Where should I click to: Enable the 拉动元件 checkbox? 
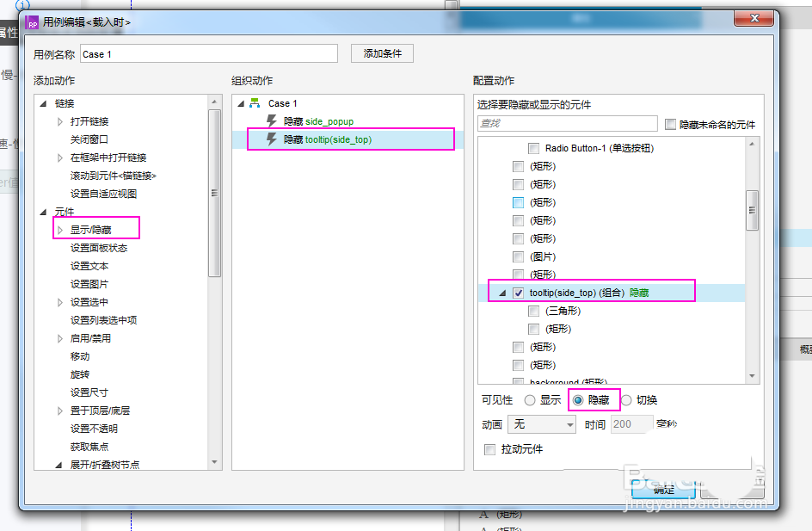[489, 448]
